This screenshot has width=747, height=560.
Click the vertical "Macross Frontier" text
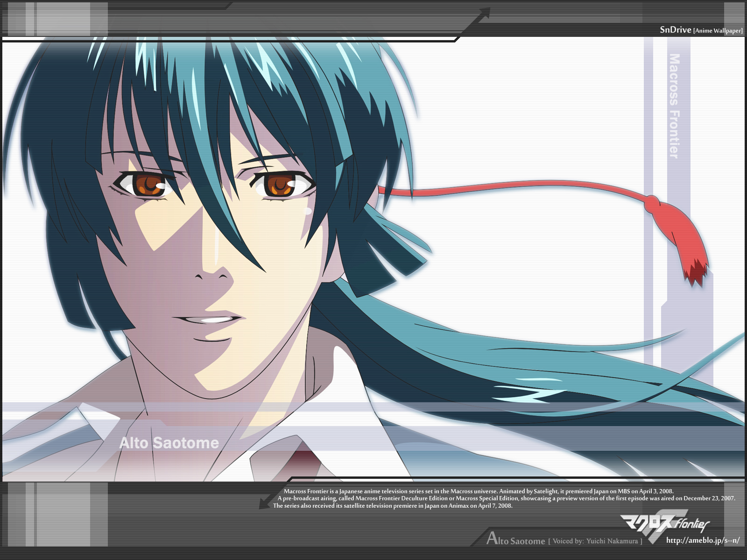[x=674, y=106]
